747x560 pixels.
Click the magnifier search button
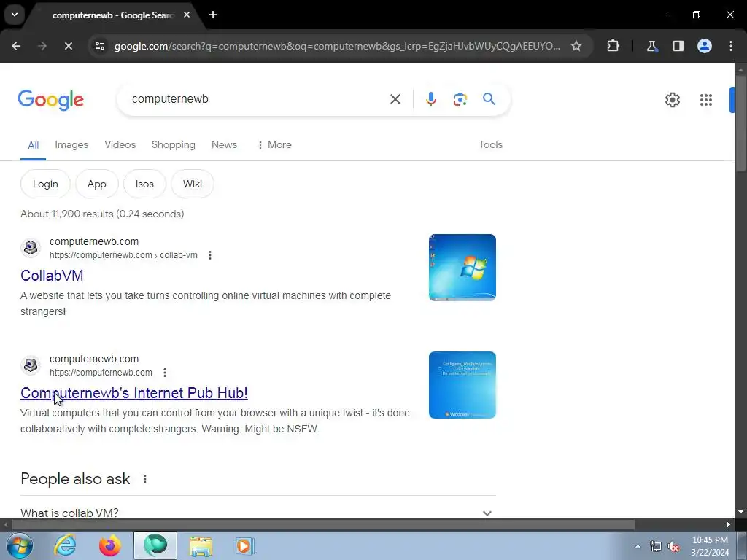pos(489,99)
